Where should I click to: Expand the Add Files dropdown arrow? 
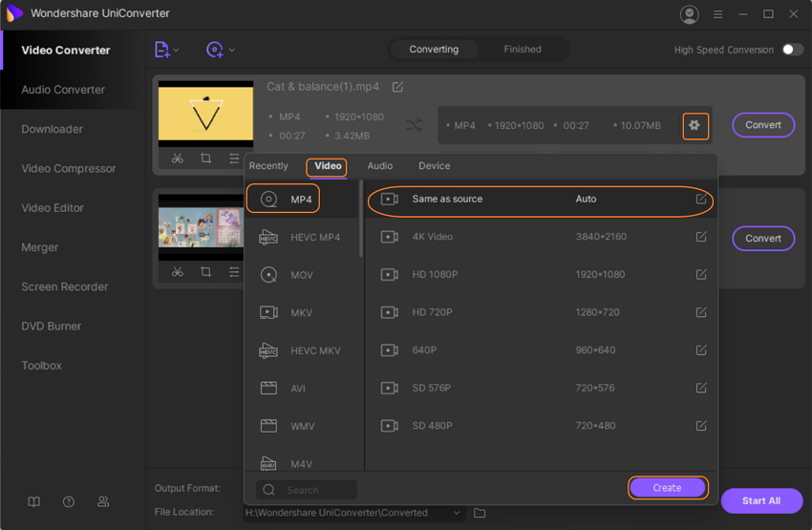pos(177,51)
